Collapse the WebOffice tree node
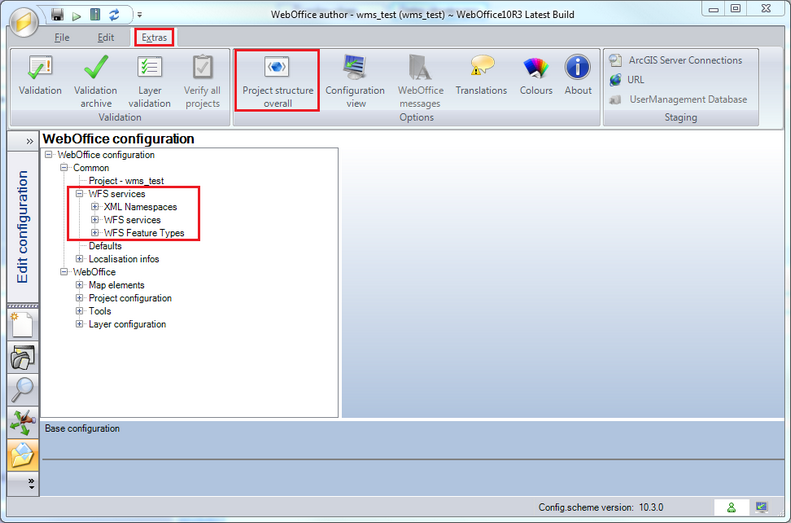 pyautogui.click(x=64, y=272)
